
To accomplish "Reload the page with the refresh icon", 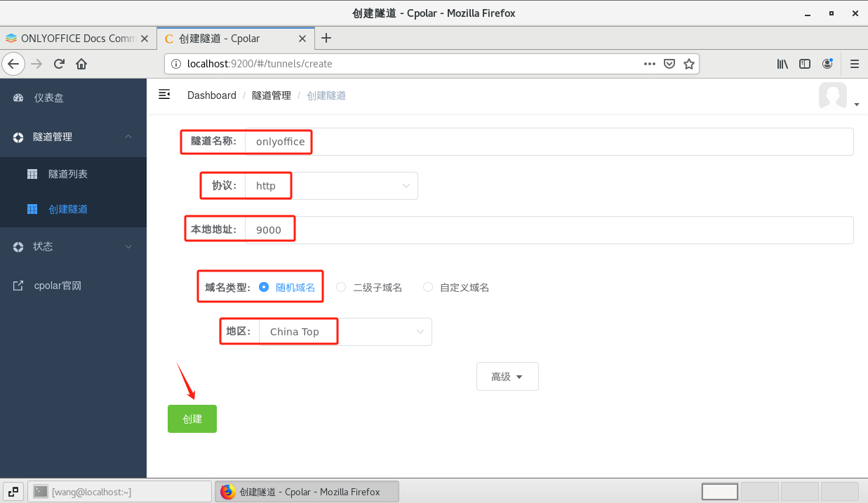I will 59,63.
